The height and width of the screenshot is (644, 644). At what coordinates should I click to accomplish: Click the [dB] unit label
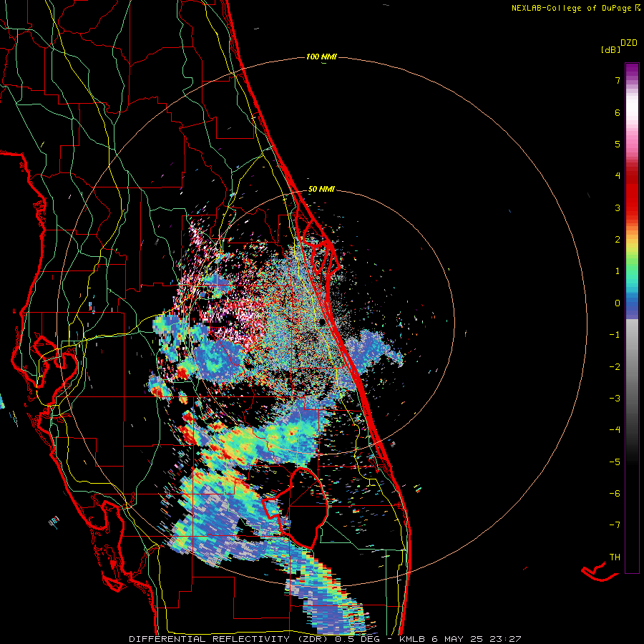(x=610, y=50)
